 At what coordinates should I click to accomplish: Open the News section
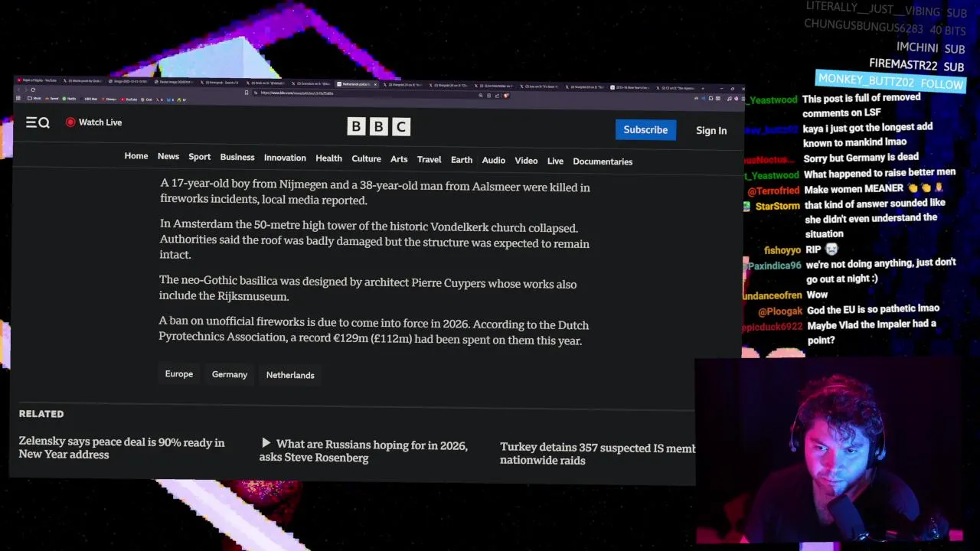tap(168, 156)
